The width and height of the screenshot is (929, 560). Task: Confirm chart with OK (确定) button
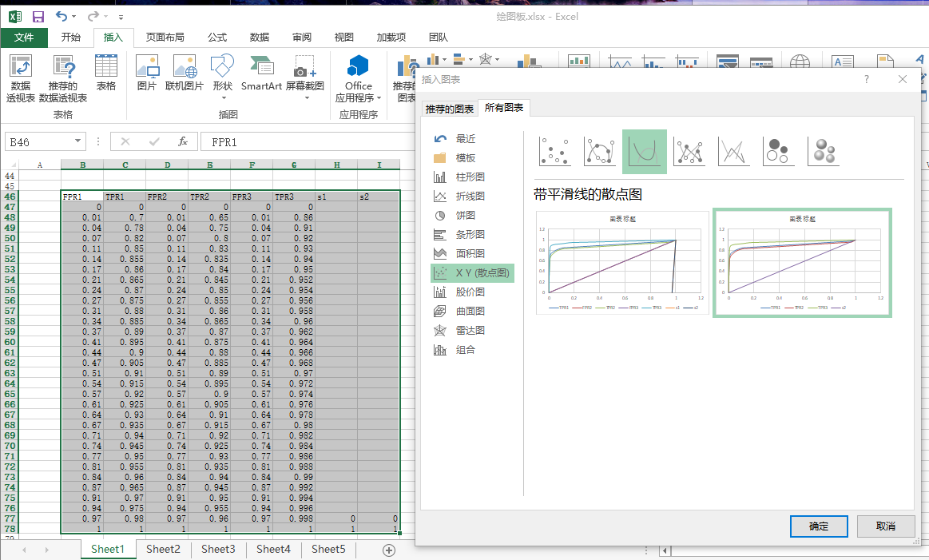(x=819, y=526)
